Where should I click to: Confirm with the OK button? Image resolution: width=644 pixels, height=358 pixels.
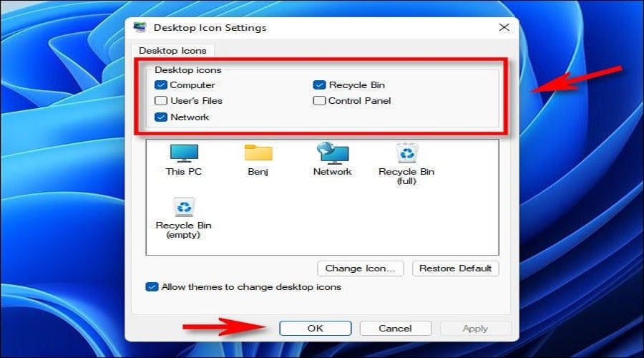(x=316, y=329)
